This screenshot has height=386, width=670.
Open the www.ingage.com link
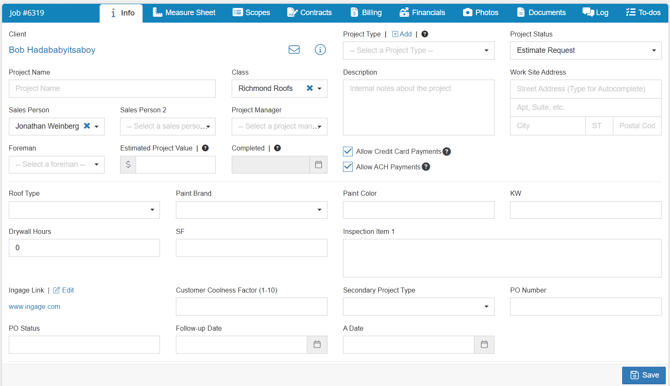pos(34,306)
